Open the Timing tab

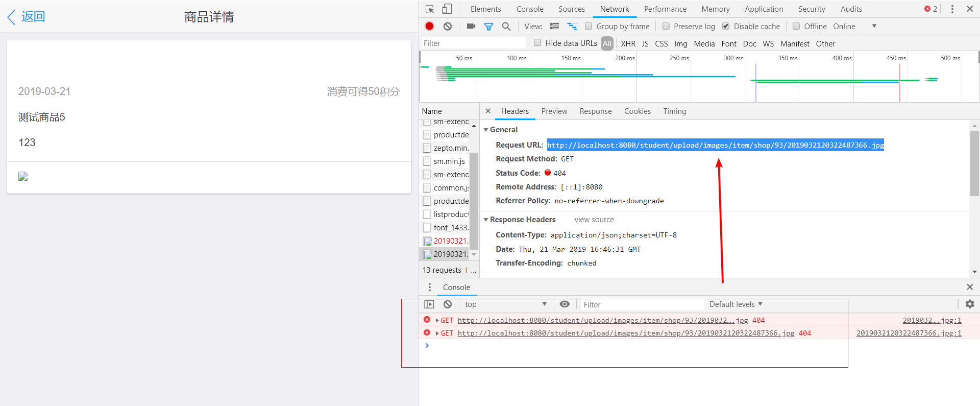(675, 111)
